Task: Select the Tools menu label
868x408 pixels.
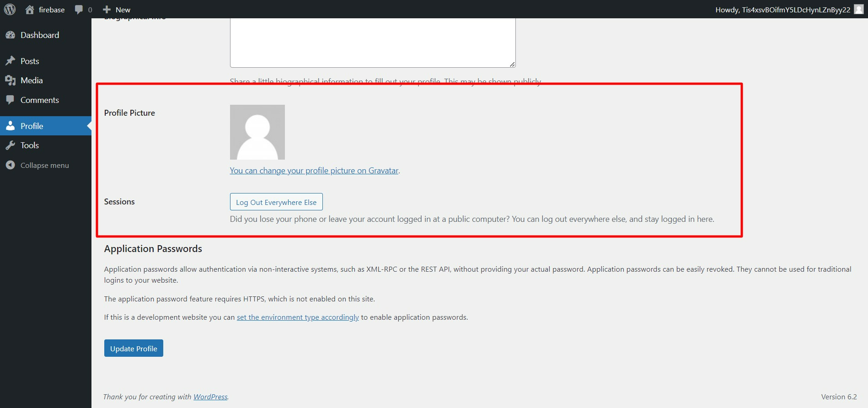Action: point(30,145)
